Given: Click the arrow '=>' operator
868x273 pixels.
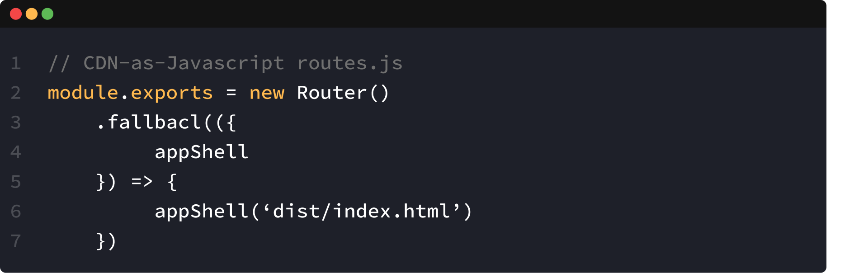Looking at the screenshot, I should pos(142,182).
